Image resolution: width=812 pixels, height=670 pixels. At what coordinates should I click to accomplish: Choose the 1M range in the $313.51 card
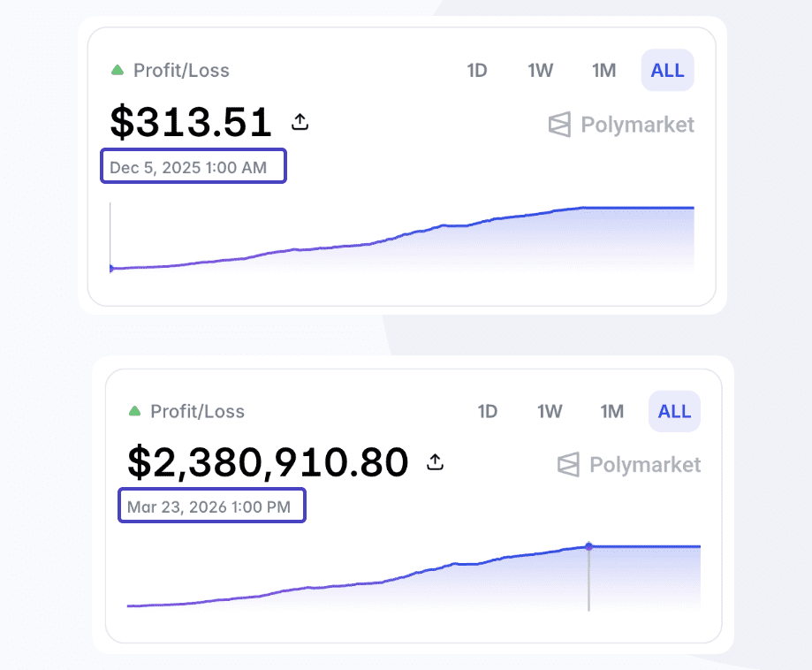(x=603, y=71)
